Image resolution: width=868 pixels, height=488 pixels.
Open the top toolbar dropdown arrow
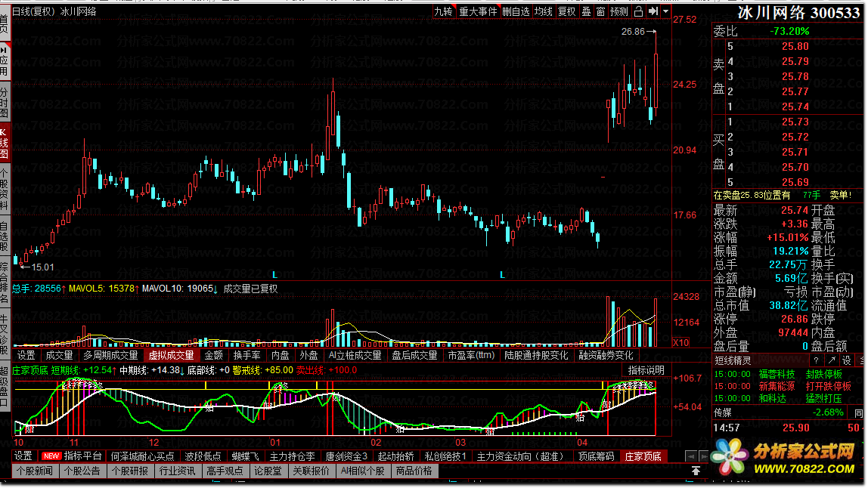point(665,11)
